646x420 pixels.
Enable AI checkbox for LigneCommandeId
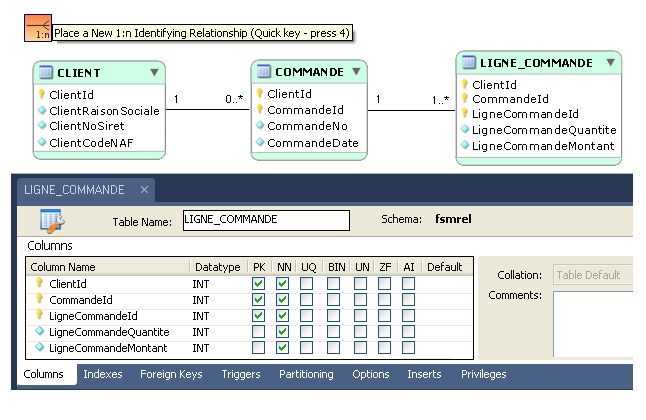click(408, 316)
